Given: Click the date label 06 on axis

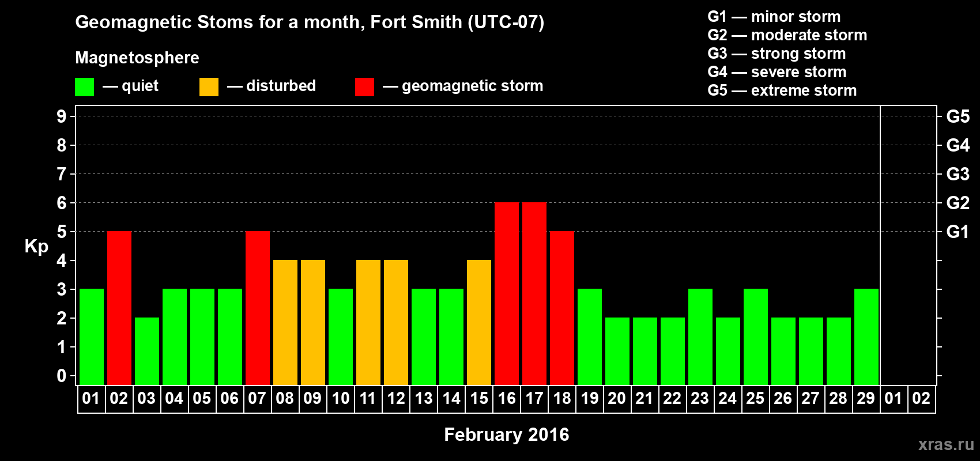Looking at the screenshot, I should click(x=229, y=399).
